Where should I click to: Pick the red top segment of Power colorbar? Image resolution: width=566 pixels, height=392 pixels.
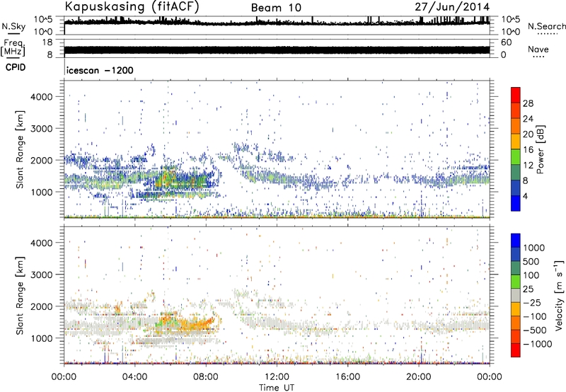(516, 95)
